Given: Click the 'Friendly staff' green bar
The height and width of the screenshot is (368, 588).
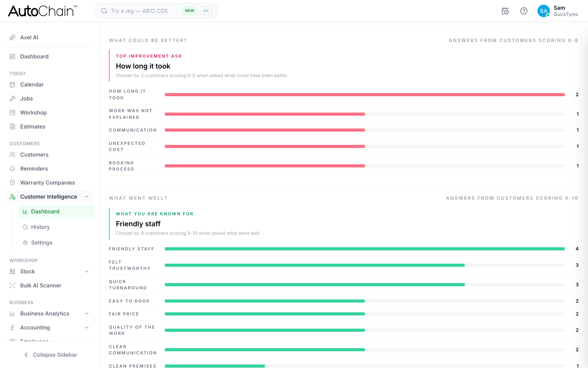Looking at the screenshot, I should pyautogui.click(x=365, y=249).
